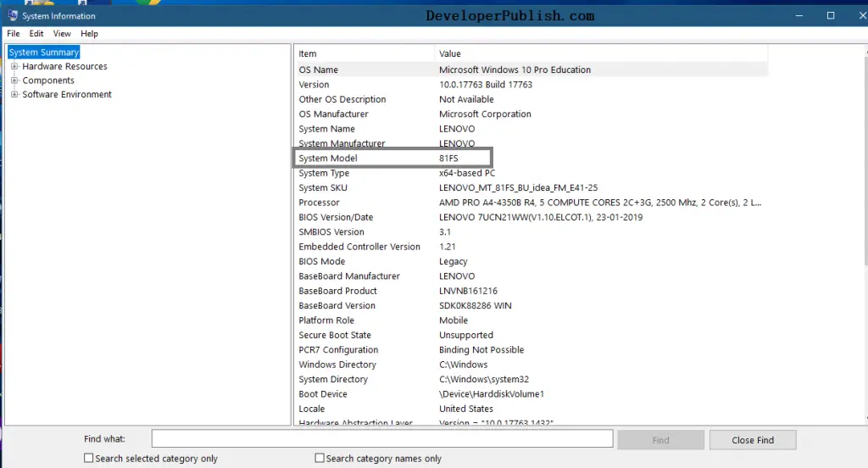This screenshot has width=868, height=468.
Task: Click the 10.0.17763 Build 17763 value
Action: click(486, 85)
